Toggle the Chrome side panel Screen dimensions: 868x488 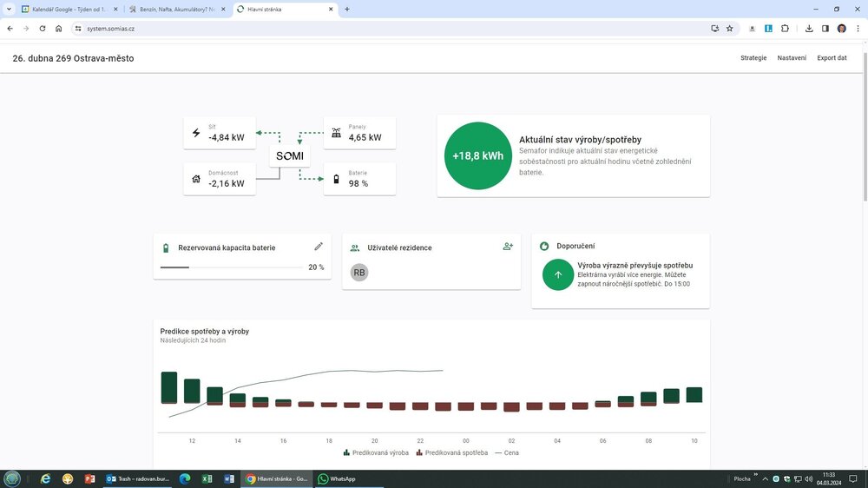pyautogui.click(x=825, y=29)
